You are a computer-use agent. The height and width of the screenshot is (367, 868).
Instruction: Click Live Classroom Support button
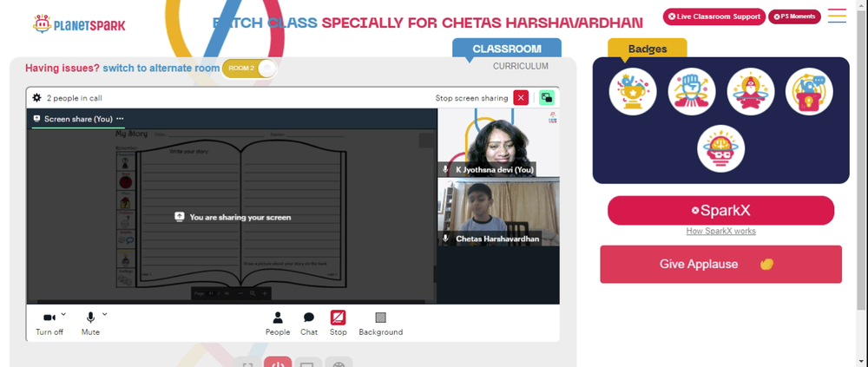coord(714,16)
